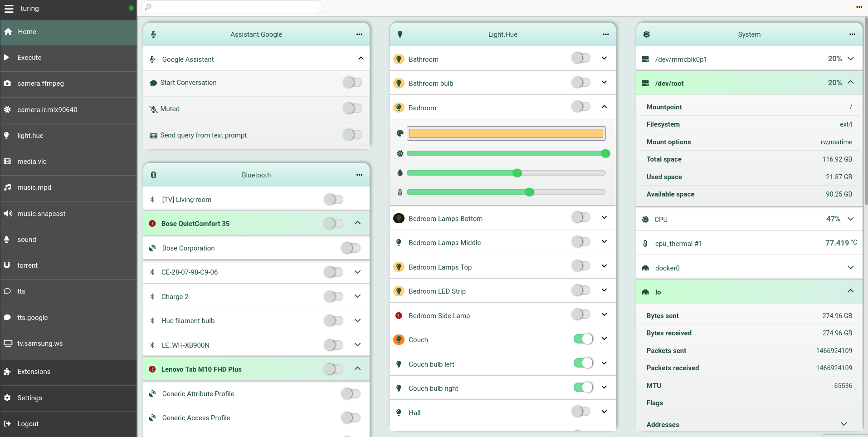Click the thermometer icon next to cpu_thermal #1
Screen dimensions: 868x437
[646, 244]
